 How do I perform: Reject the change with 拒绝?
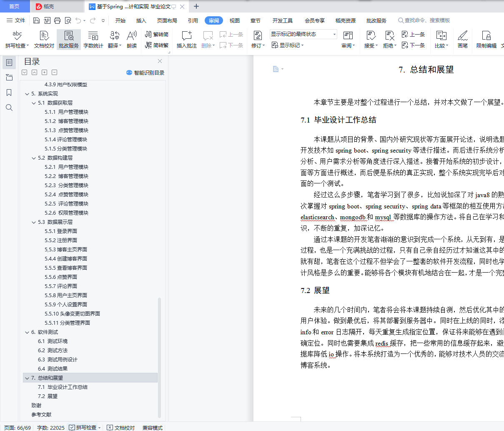tap(390, 40)
